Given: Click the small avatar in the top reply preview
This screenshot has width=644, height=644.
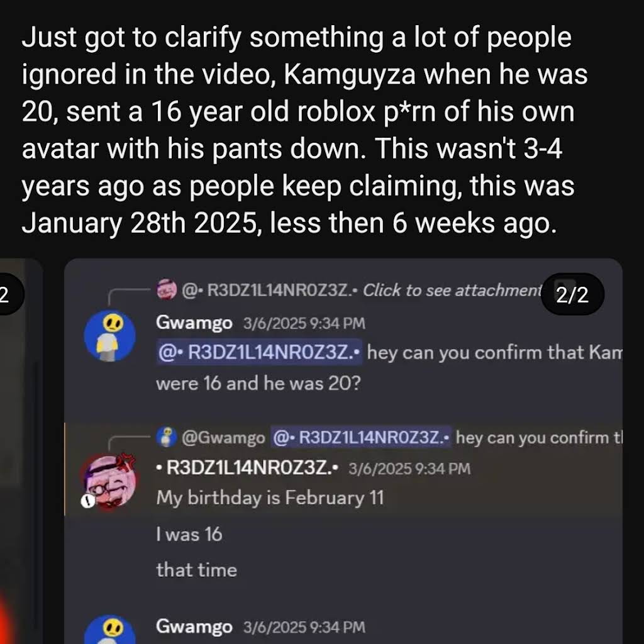Looking at the screenshot, I should tap(165, 290).
